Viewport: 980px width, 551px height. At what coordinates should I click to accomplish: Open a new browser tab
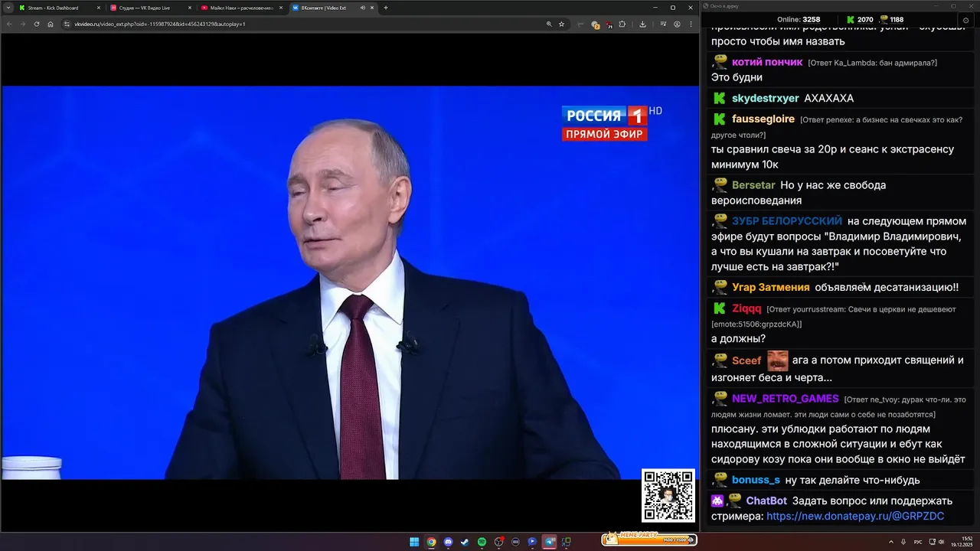386,8
